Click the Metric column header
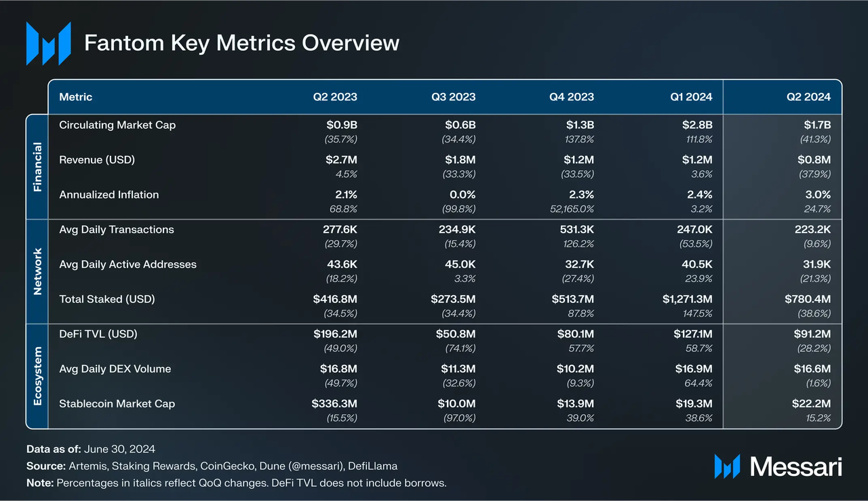 click(x=76, y=97)
